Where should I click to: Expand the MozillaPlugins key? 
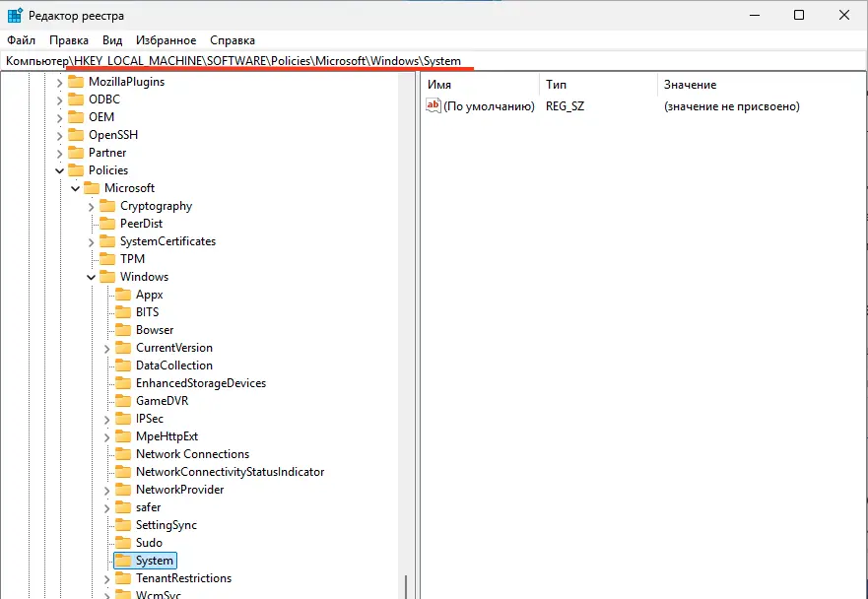pos(60,83)
